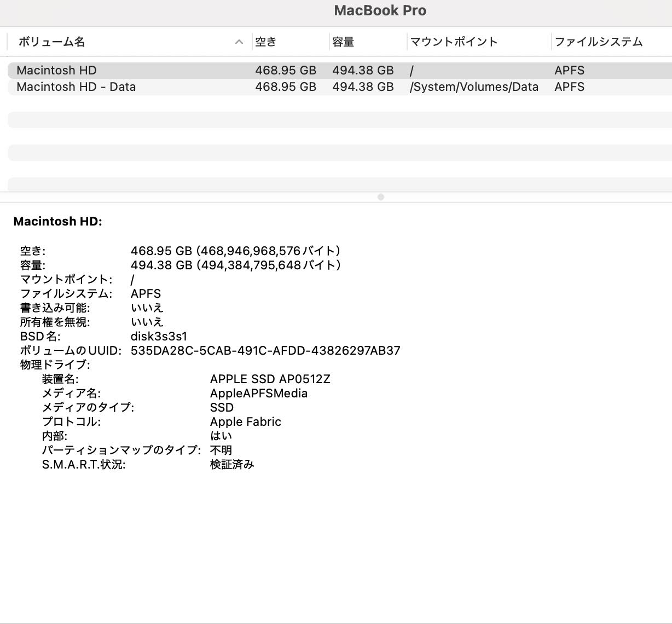This screenshot has height=624, width=672.
Task: Click the MacBook Pro window title
Action: point(380,10)
